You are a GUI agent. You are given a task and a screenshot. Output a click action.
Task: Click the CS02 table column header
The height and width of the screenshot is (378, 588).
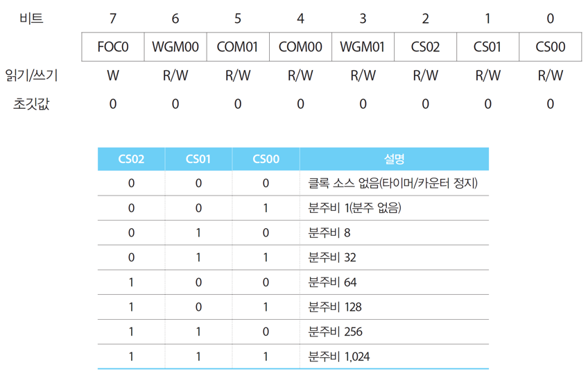pyautogui.click(x=131, y=159)
